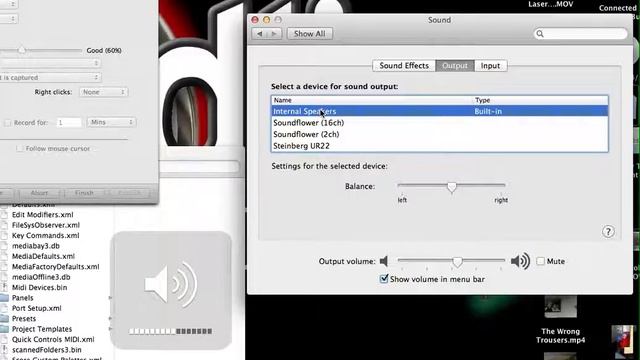Select the scannedFolders3.bin file
640x360 pixels.
[47, 350]
